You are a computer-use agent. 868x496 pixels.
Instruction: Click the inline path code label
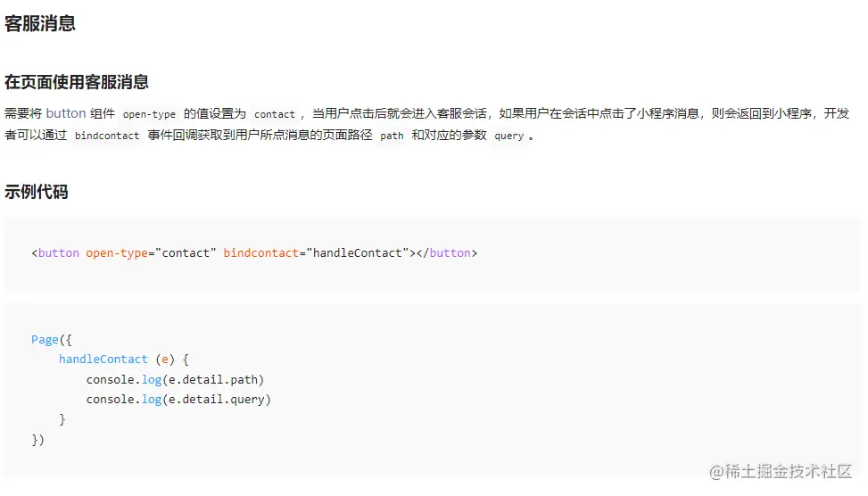pyautogui.click(x=392, y=136)
